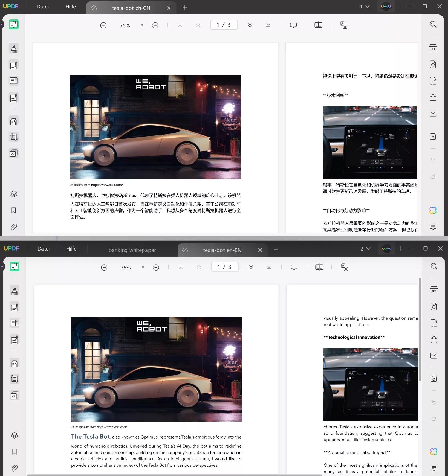Open the attachments panel

click(x=14, y=227)
